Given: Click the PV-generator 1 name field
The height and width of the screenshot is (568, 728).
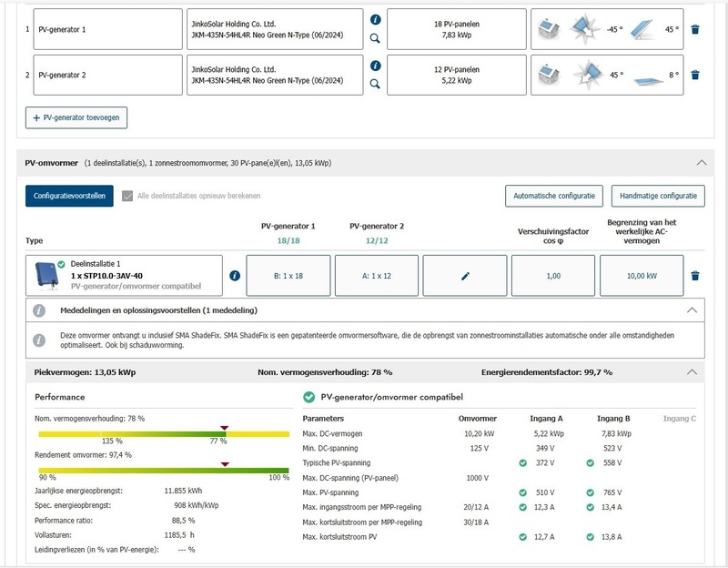Looking at the screenshot, I should (x=106, y=29).
